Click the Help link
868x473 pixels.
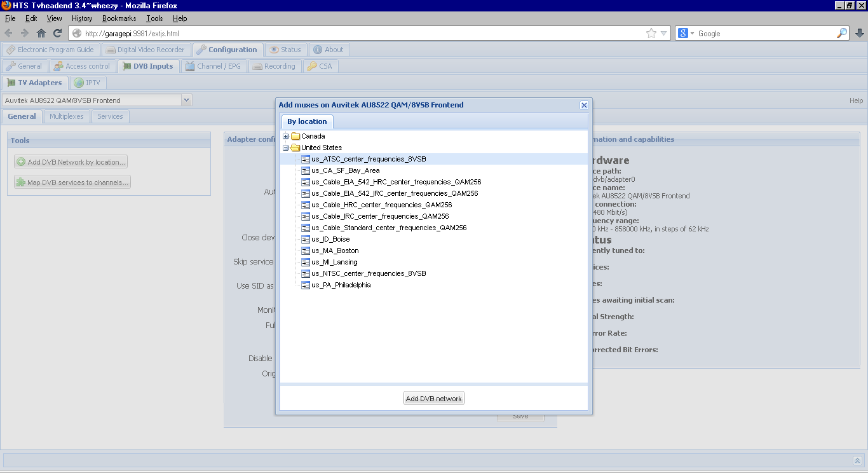pos(856,100)
